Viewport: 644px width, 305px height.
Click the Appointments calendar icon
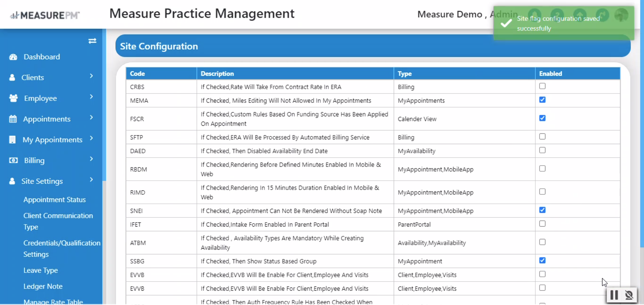click(13, 119)
